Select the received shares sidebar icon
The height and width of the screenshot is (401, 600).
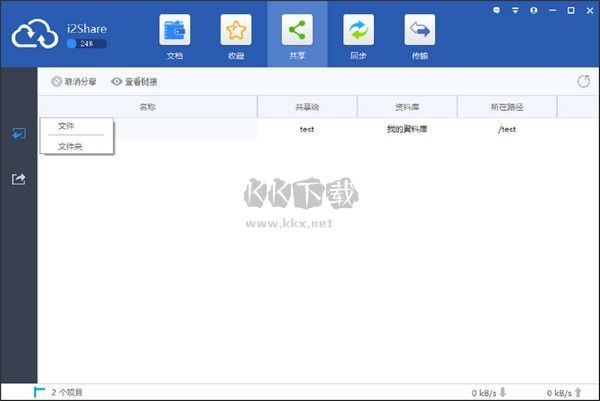tap(18, 134)
